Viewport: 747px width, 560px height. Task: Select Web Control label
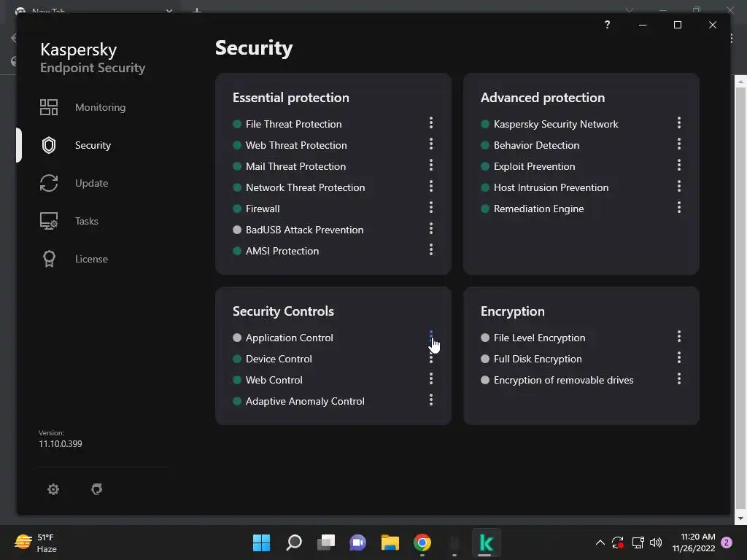[x=274, y=380]
